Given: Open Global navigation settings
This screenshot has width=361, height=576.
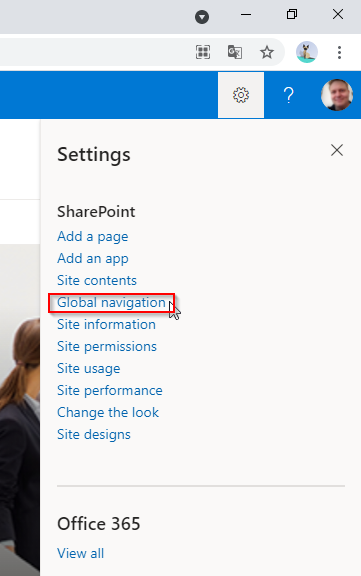Looking at the screenshot, I should [111, 302].
